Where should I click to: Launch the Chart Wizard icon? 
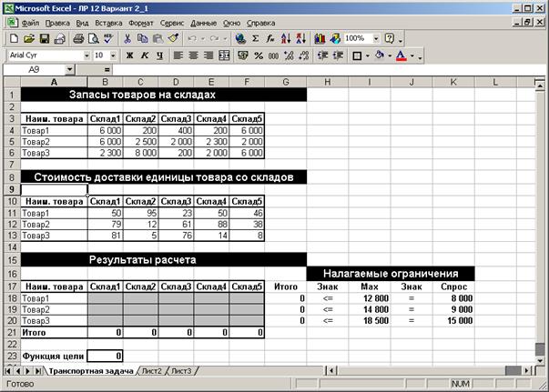click(320, 38)
